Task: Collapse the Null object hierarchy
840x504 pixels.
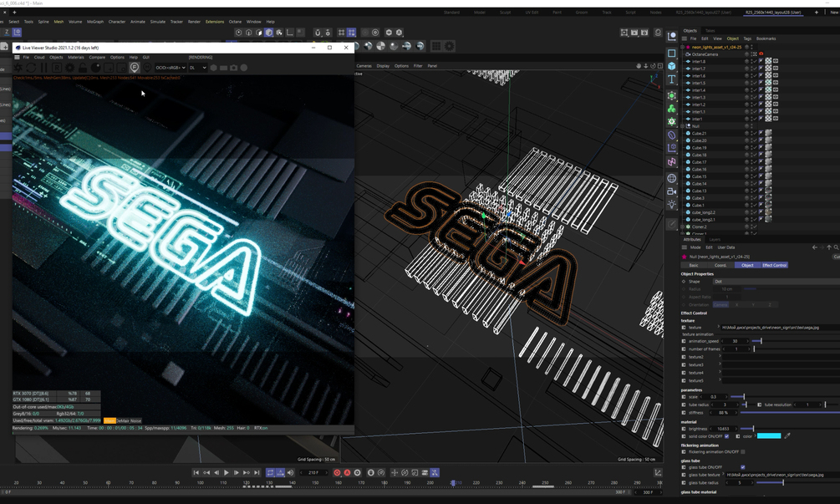Action: pyautogui.click(x=683, y=126)
